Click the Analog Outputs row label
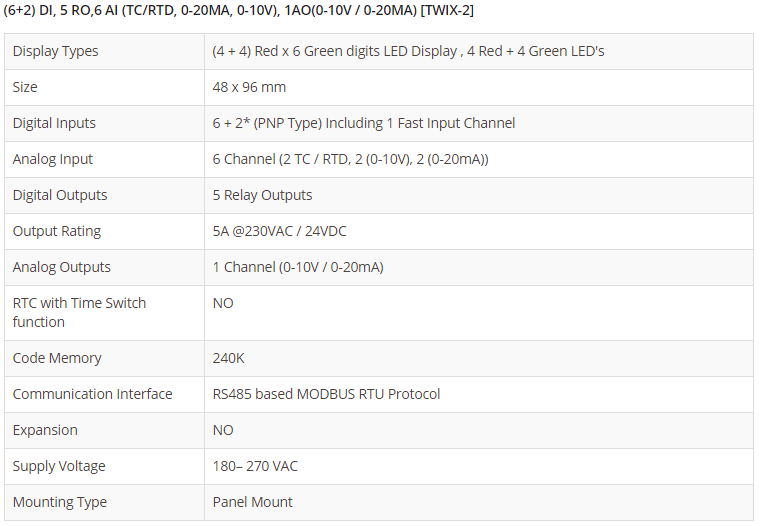The image size is (760, 526). pos(62,267)
